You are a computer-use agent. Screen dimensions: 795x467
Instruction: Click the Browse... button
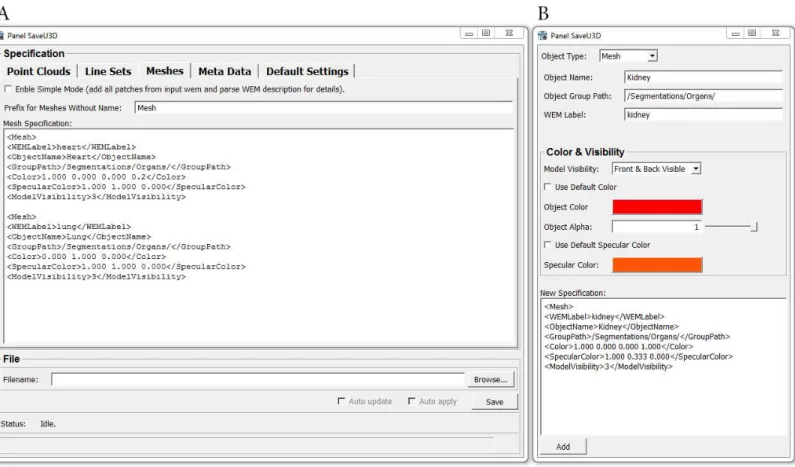490,379
